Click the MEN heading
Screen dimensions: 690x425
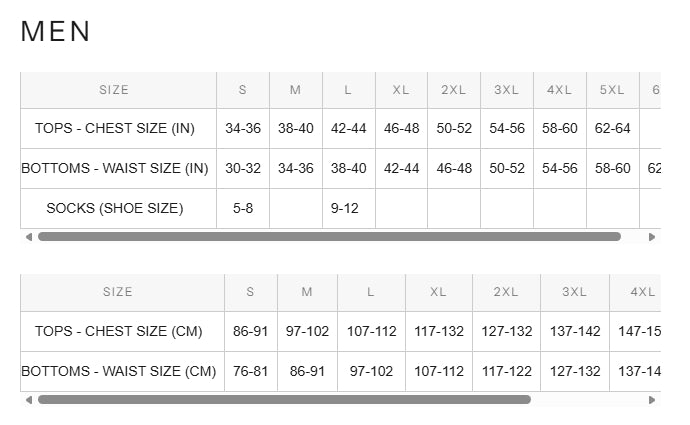click(x=56, y=31)
